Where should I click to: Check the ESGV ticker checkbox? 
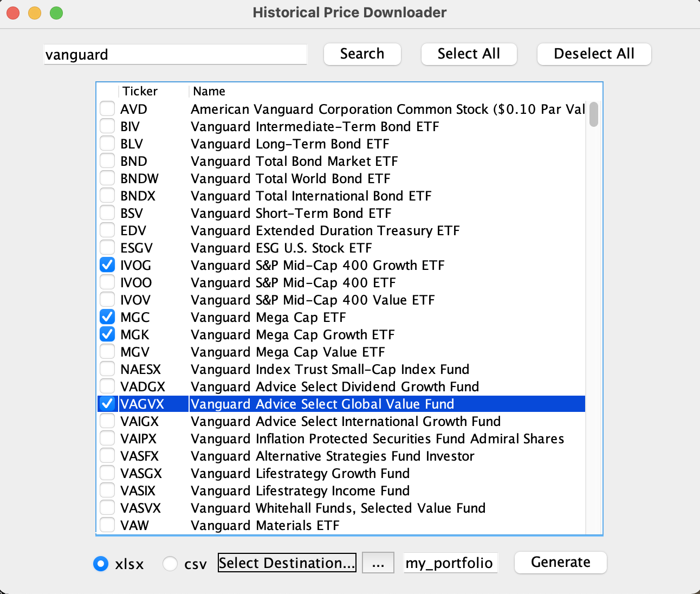(x=107, y=248)
